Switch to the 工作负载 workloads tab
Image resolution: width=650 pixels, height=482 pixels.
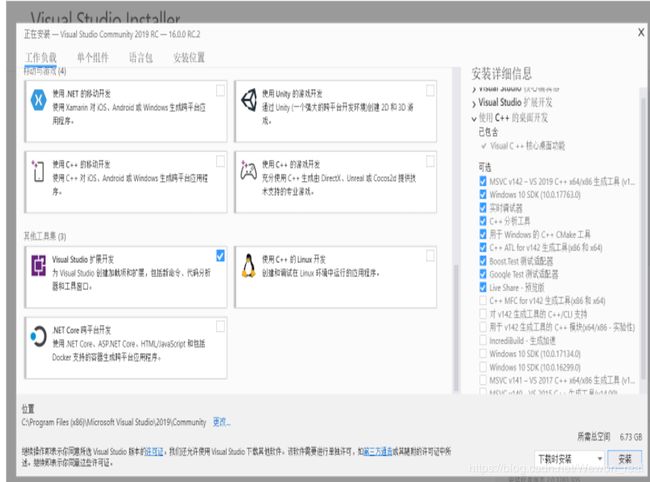coord(41,57)
